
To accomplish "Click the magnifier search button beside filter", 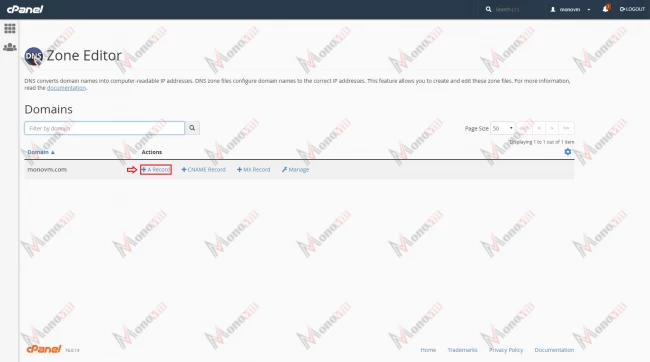I will coord(192,128).
